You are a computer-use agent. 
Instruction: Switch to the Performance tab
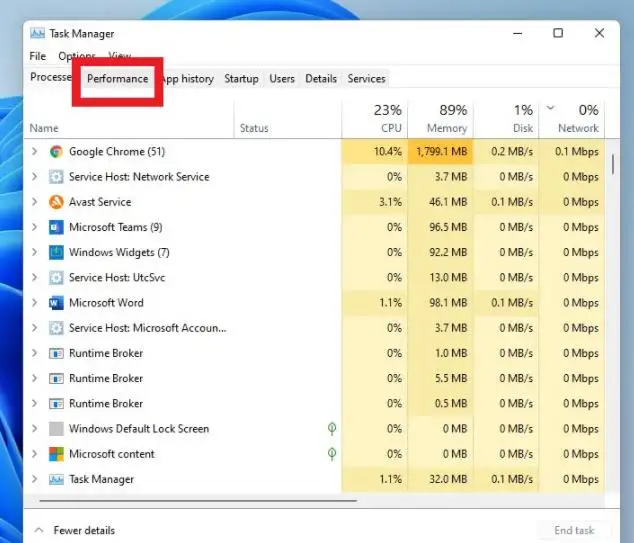[118, 78]
